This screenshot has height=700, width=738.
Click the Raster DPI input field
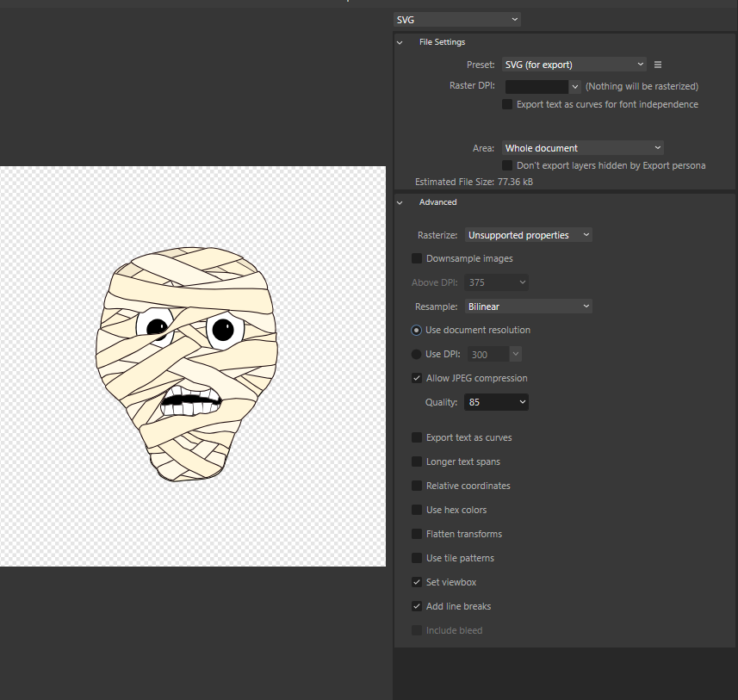click(536, 87)
